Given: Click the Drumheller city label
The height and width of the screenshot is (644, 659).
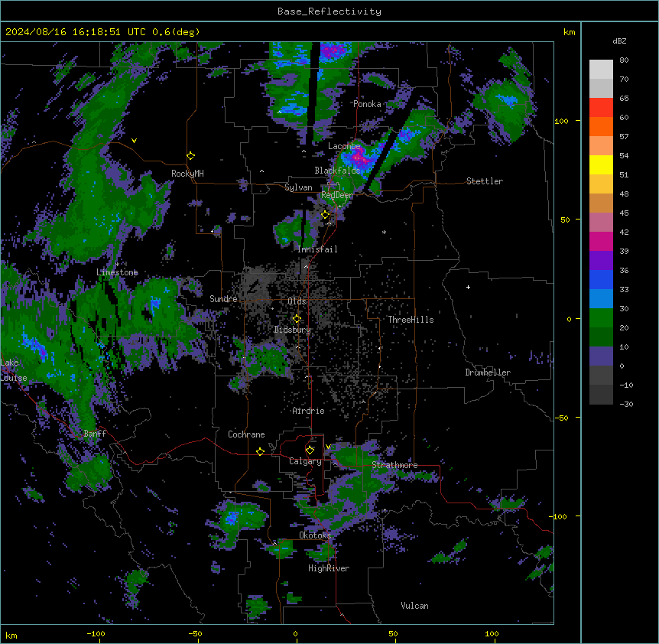Looking at the screenshot, I should tap(488, 372).
